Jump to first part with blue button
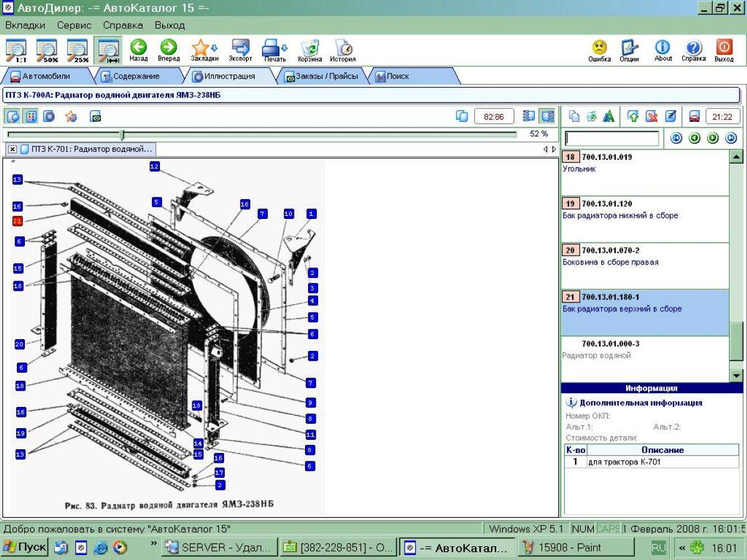747x560 pixels. (x=677, y=138)
